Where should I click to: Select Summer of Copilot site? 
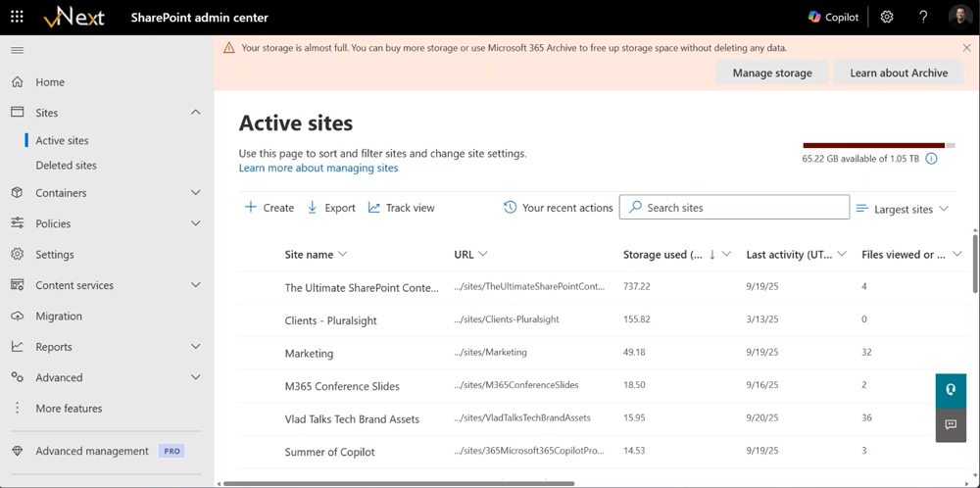coord(329,452)
